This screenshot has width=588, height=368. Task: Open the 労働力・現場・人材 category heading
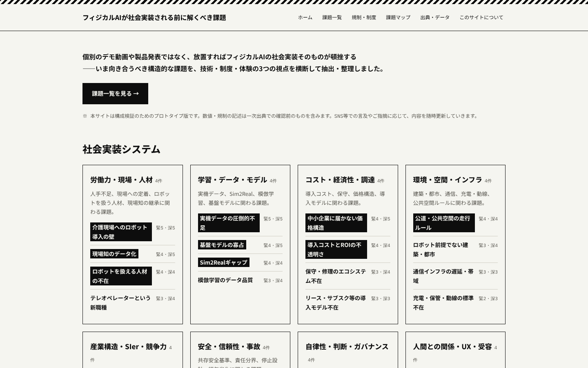pyautogui.click(x=122, y=180)
